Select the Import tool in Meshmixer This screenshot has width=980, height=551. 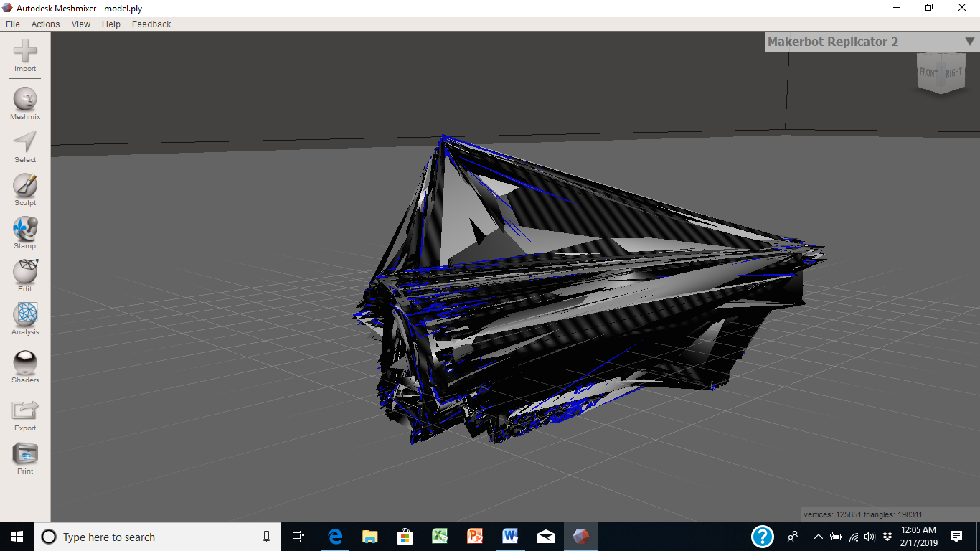click(24, 52)
